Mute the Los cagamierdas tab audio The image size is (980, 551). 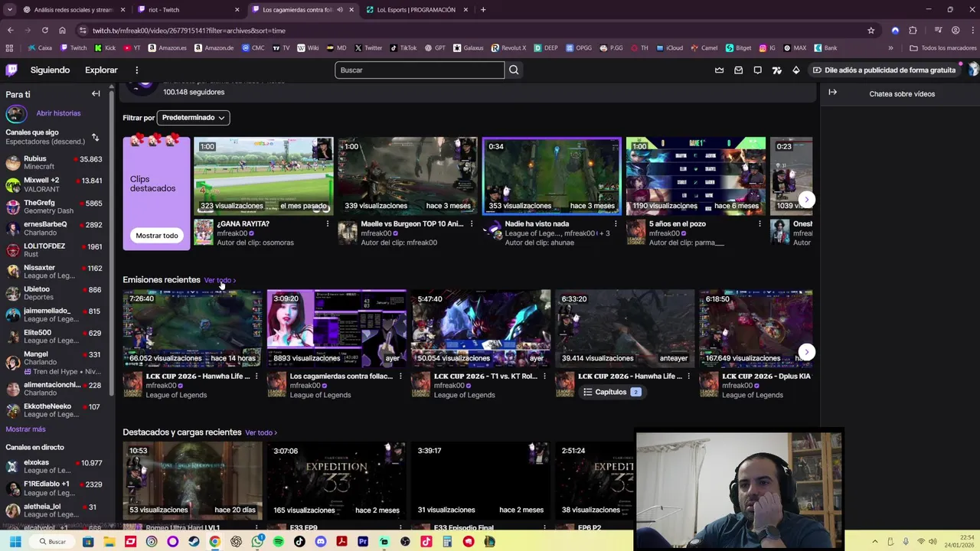tap(339, 9)
